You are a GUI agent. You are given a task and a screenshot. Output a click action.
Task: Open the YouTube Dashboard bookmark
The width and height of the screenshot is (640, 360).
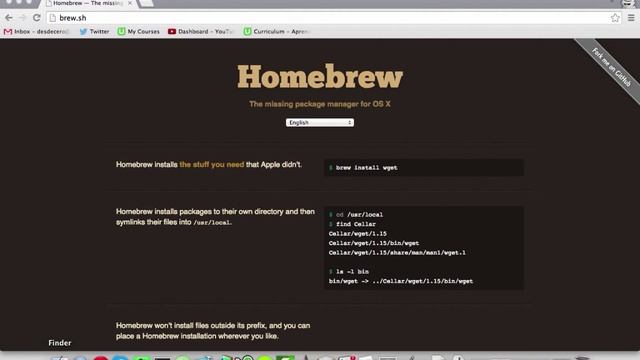coord(200,31)
